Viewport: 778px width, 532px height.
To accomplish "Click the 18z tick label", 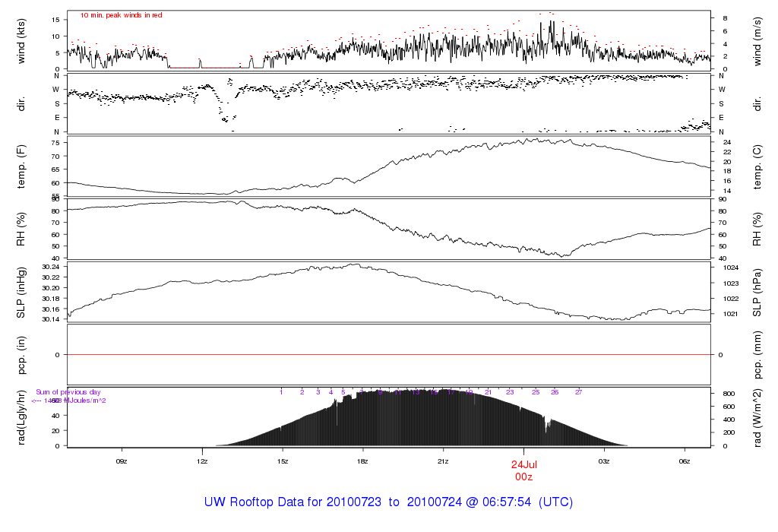I will (362, 461).
